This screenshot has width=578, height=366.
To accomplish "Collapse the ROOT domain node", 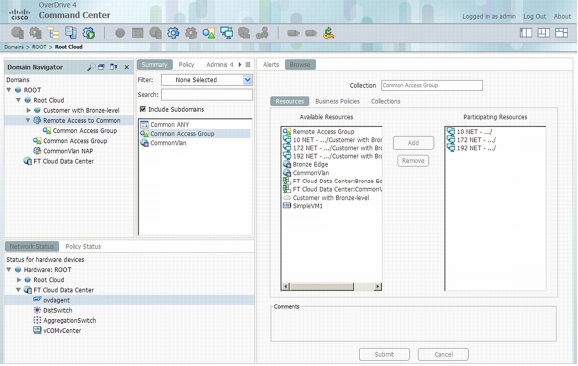I will click(9, 90).
